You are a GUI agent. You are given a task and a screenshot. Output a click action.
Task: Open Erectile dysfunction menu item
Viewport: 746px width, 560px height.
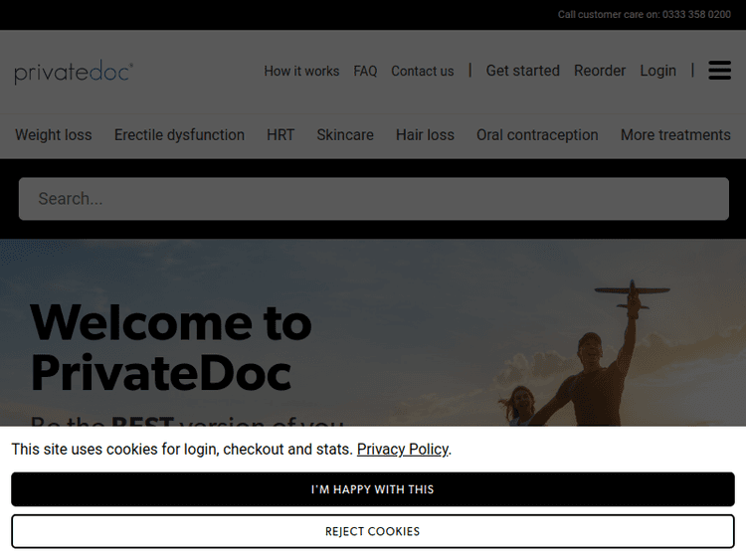tap(179, 134)
